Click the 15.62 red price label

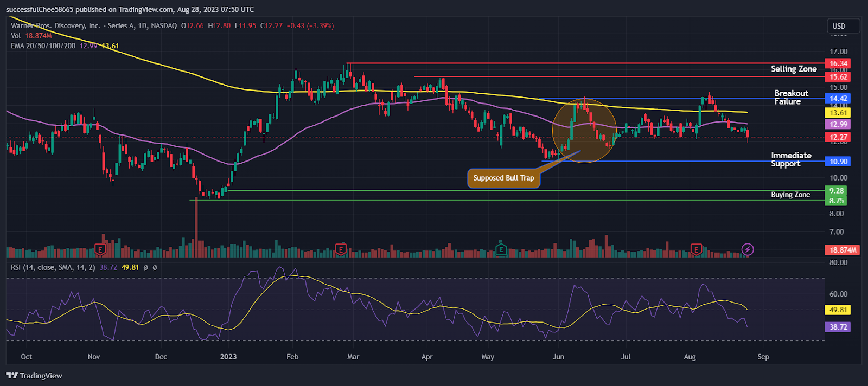[x=838, y=77]
